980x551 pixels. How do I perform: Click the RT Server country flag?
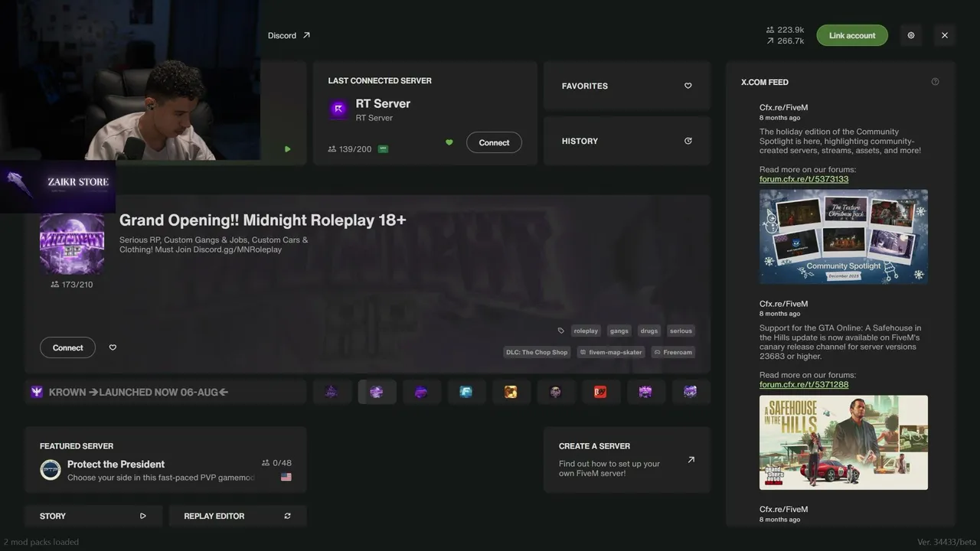pos(383,149)
